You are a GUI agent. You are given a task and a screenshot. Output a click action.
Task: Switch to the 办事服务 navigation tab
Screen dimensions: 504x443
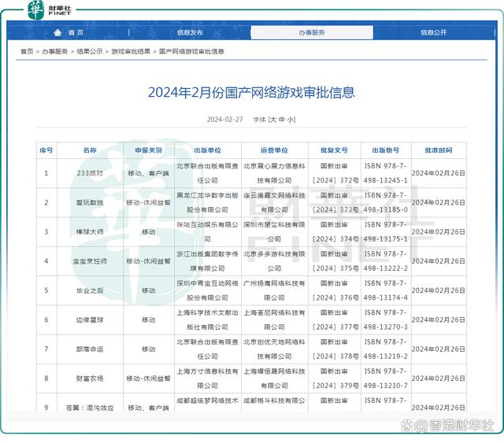pyautogui.click(x=312, y=32)
